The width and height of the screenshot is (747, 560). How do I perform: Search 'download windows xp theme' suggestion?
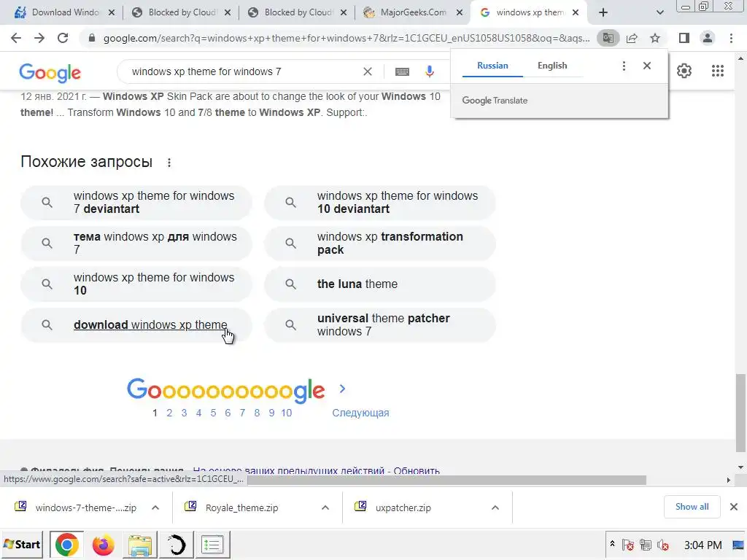136,325
